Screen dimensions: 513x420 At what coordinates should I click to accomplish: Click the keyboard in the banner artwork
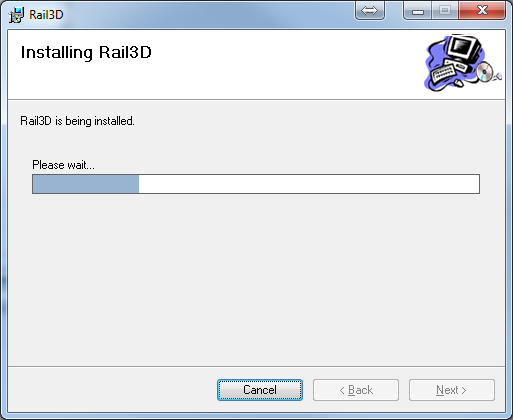[x=443, y=73]
